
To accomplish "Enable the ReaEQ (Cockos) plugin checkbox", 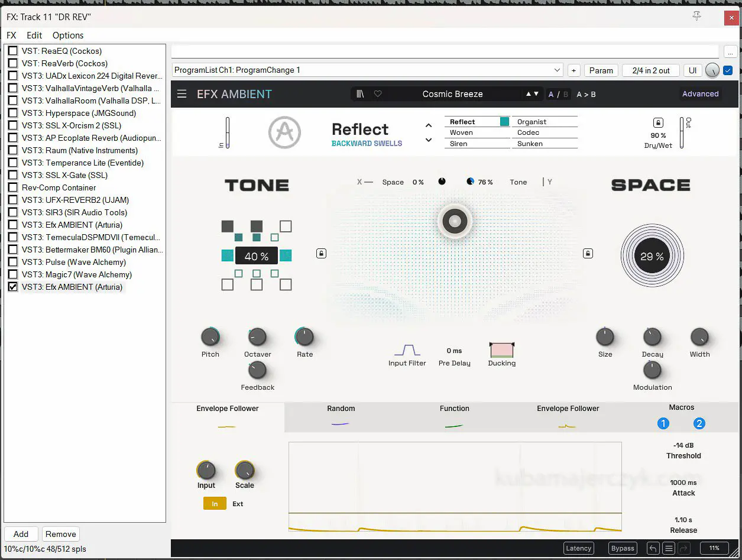I will tap(12, 51).
